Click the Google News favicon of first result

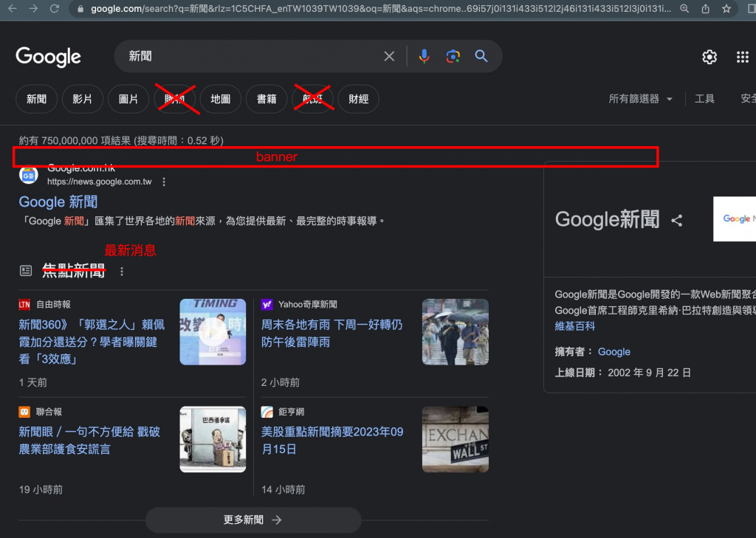click(29, 175)
